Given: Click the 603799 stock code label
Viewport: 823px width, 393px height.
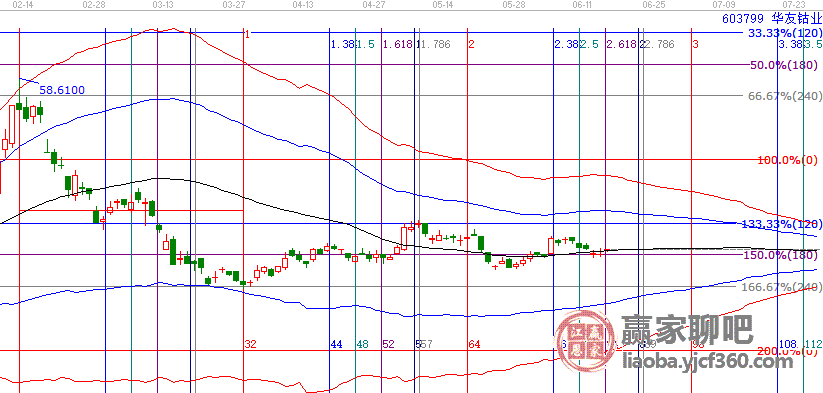Looking at the screenshot, I should tap(742, 19).
